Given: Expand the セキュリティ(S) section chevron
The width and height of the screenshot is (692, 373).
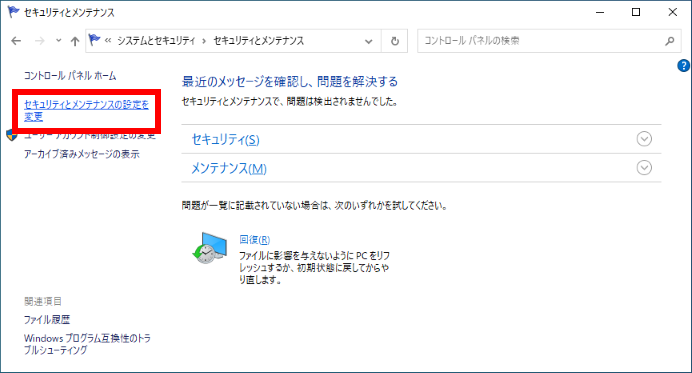Looking at the screenshot, I should (x=644, y=139).
